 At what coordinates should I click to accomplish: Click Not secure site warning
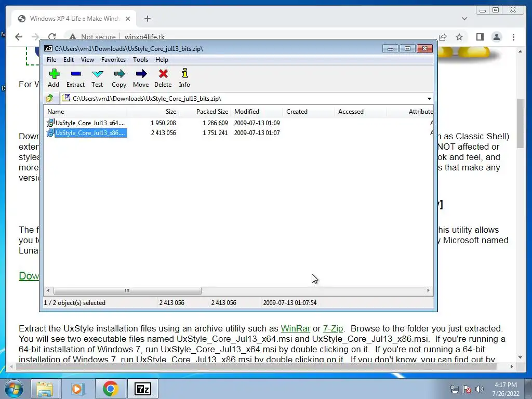click(92, 37)
